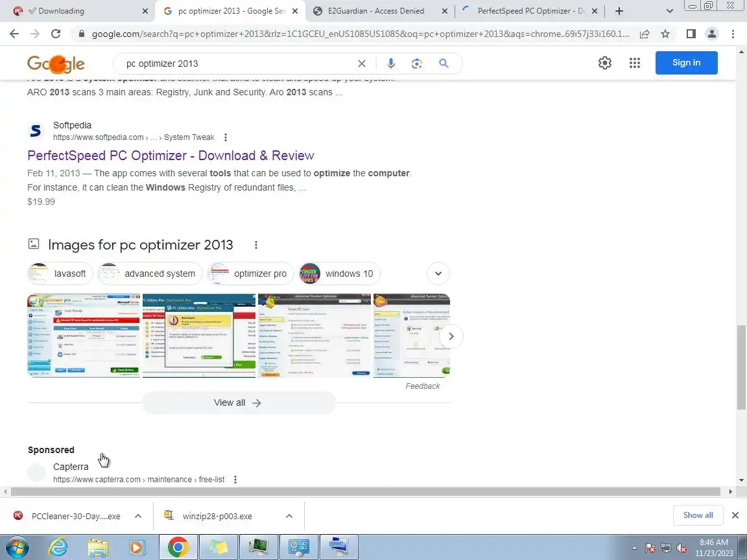Click Softpedia site name
The image size is (747, 560).
(72, 125)
